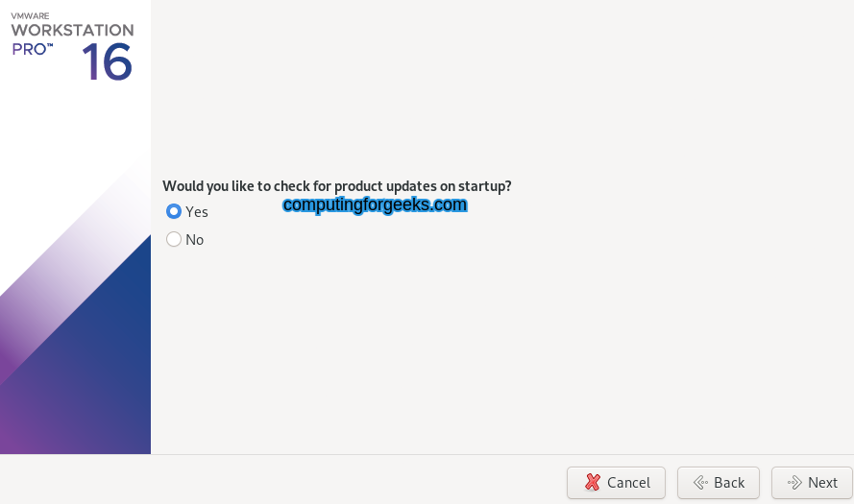
Task: Click the "No" option label text
Action: pyautogui.click(x=195, y=239)
